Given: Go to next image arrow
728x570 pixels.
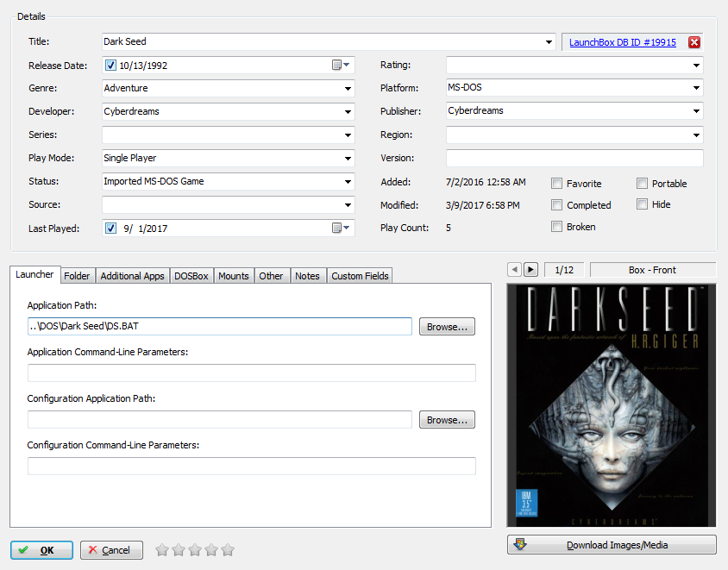Looking at the screenshot, I should [530, 270].
